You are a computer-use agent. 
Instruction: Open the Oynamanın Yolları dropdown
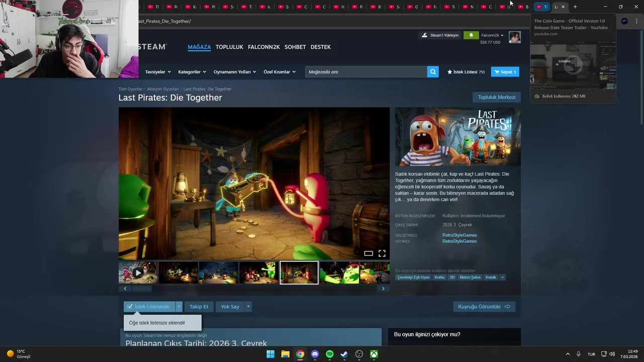point(234,72)
